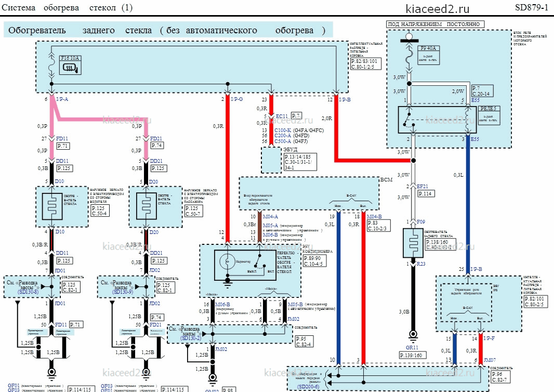Screen dimensions: 554x392
Task: Click the EF21 connector label
Action: 423,186
